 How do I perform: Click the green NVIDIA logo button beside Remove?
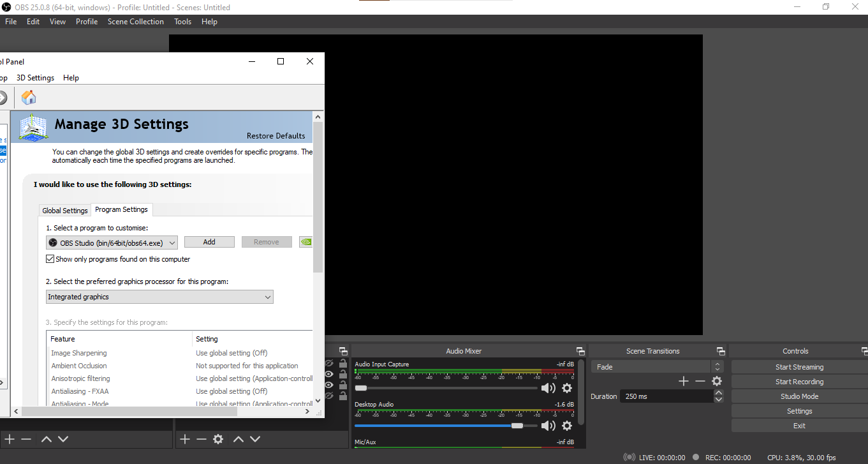[x=305, y=242]
